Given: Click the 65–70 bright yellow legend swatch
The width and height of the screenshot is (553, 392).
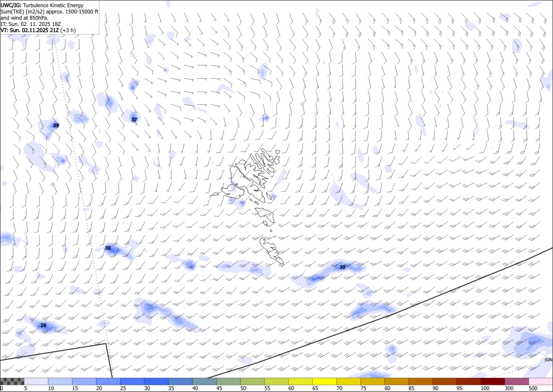Looking at the screenshot, I should (x=324, y=381).
